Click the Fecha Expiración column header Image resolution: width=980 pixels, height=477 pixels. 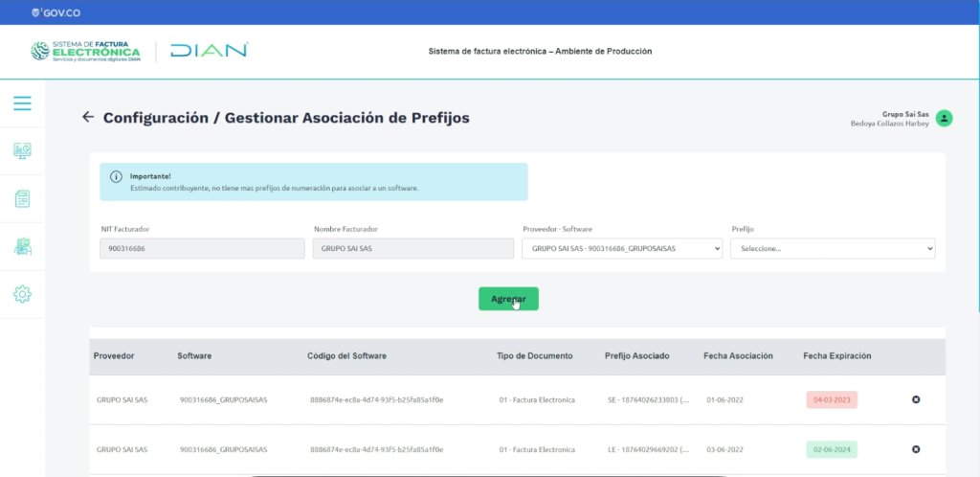coord(836,355)
